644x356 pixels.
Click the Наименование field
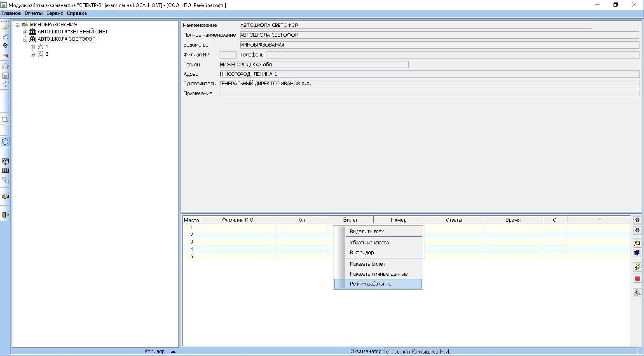coord(416,26)
